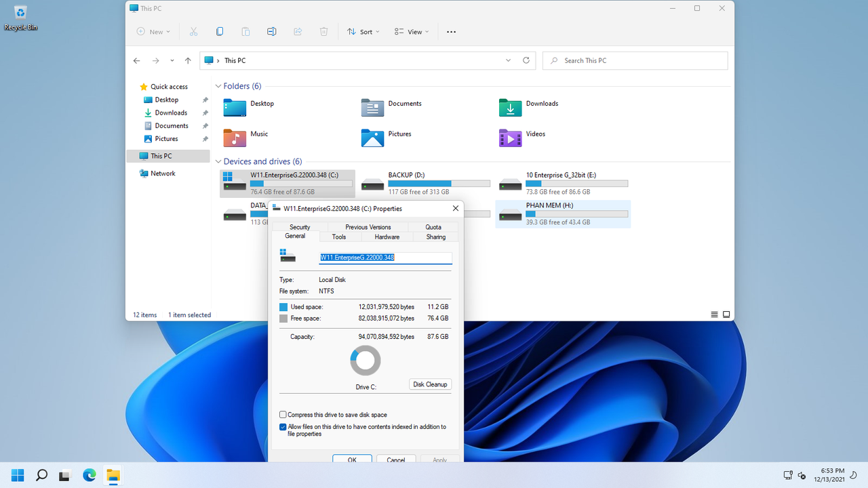Click the Delete icon in the toolbar
The image size is (868, 488).
323,31
